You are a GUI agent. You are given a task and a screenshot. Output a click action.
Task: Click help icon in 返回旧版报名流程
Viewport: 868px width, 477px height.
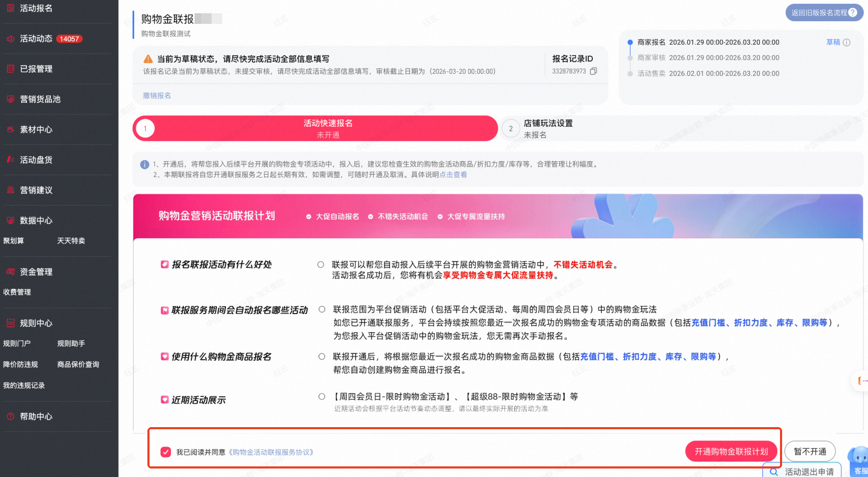point(853,12)
